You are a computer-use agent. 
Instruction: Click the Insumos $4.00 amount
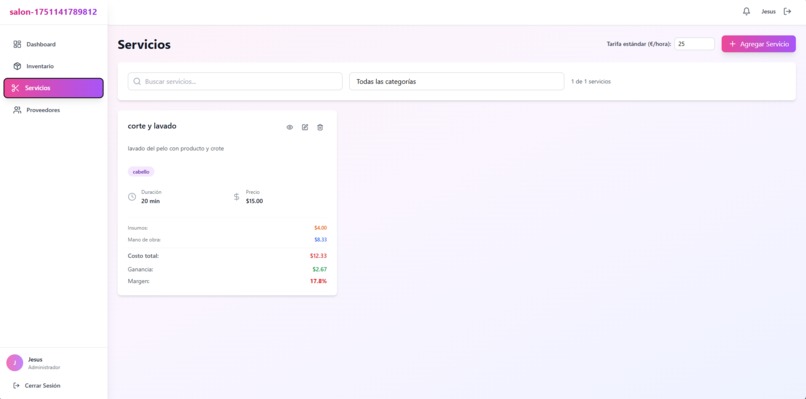click(x=321, y=228)
